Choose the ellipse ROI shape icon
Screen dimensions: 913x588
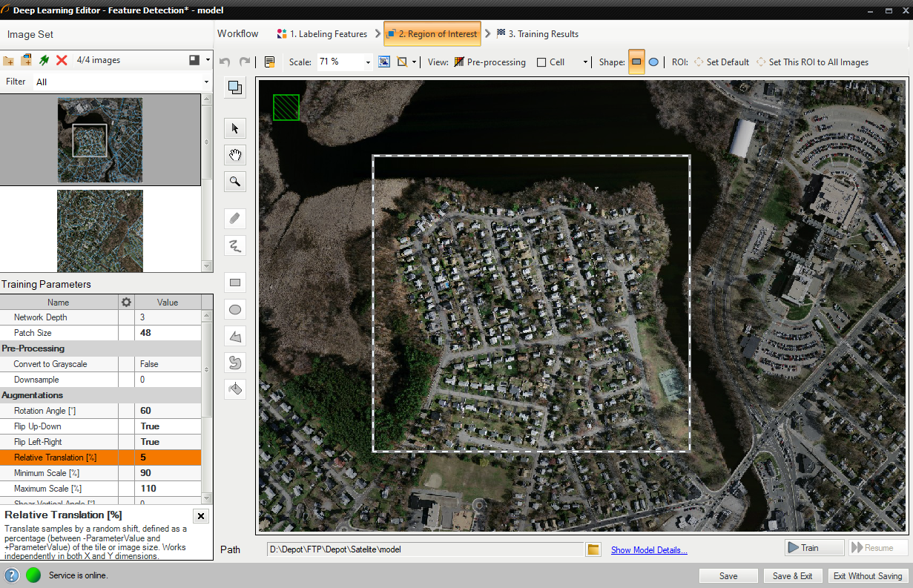coord(653,62)
